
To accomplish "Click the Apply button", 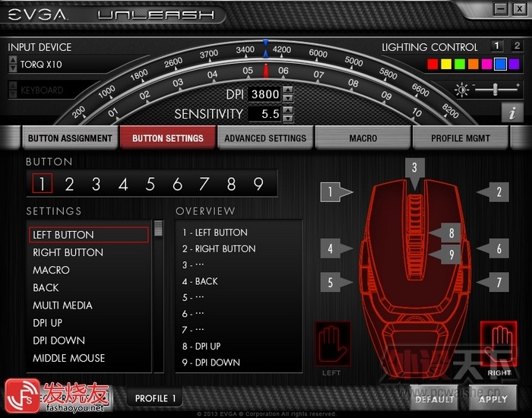I will [x=493, y=398].
